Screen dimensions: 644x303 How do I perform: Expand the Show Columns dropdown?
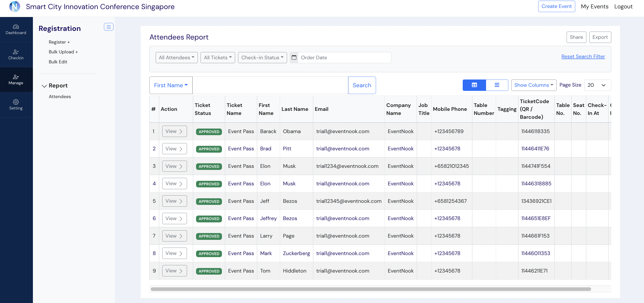(533, 85)
